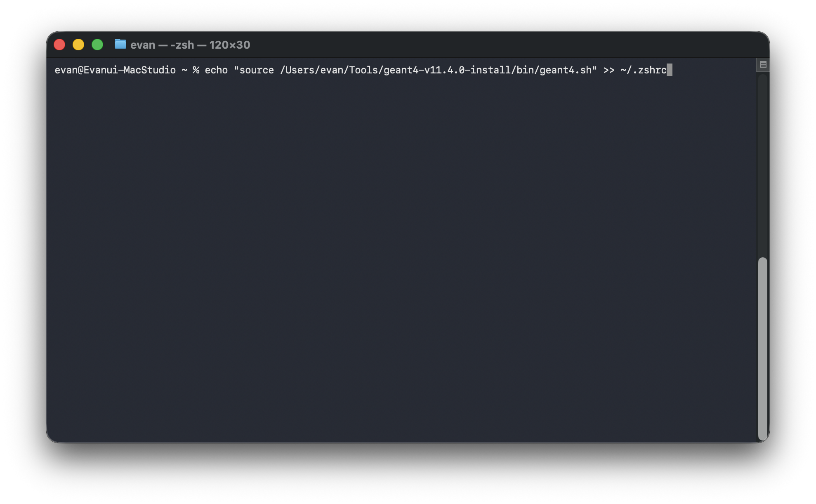Image resolution: width=816 pixels, height=504 pixels.
Task: Click the scrollbar track above the thumb
Action: coord(762,165)
